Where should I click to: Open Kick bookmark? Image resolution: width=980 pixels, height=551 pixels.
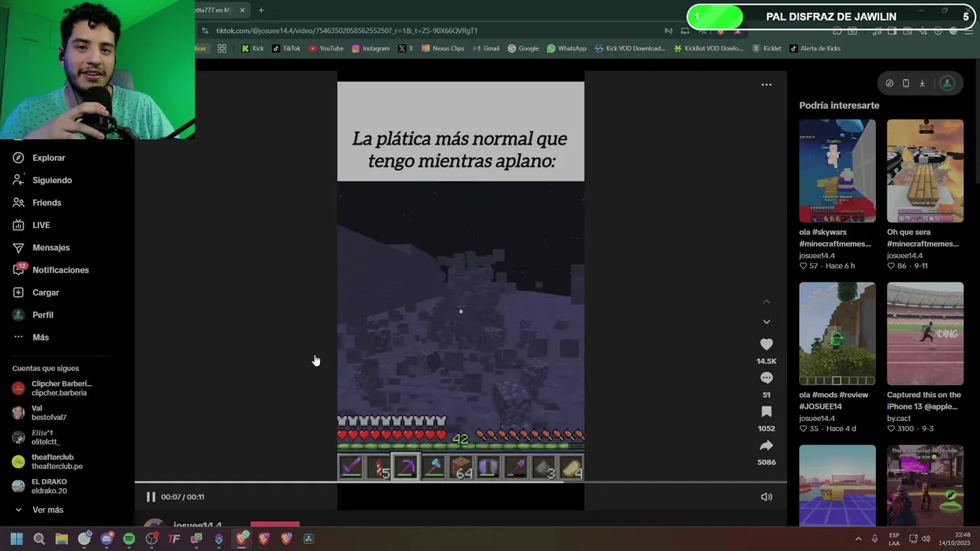[x=253, y=48]
